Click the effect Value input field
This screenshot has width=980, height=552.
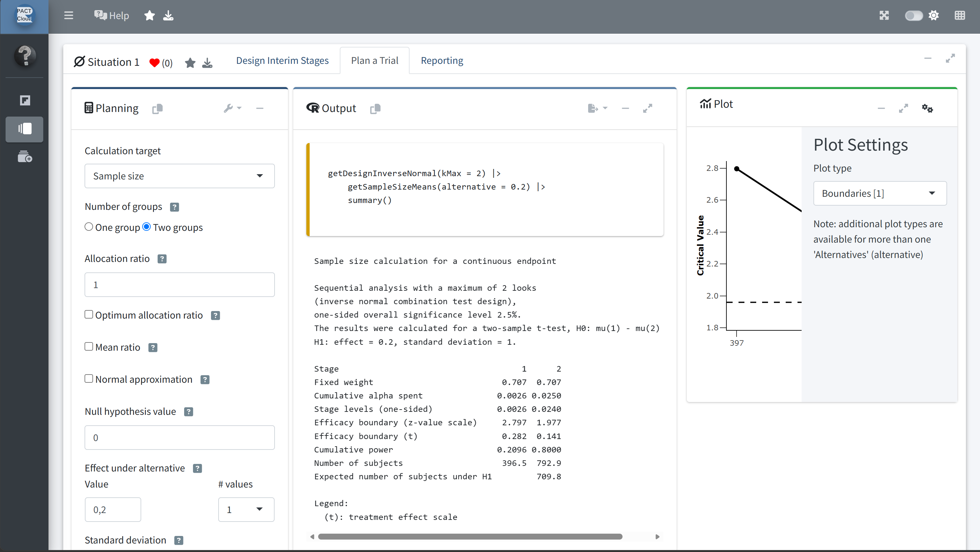[113, 509]
